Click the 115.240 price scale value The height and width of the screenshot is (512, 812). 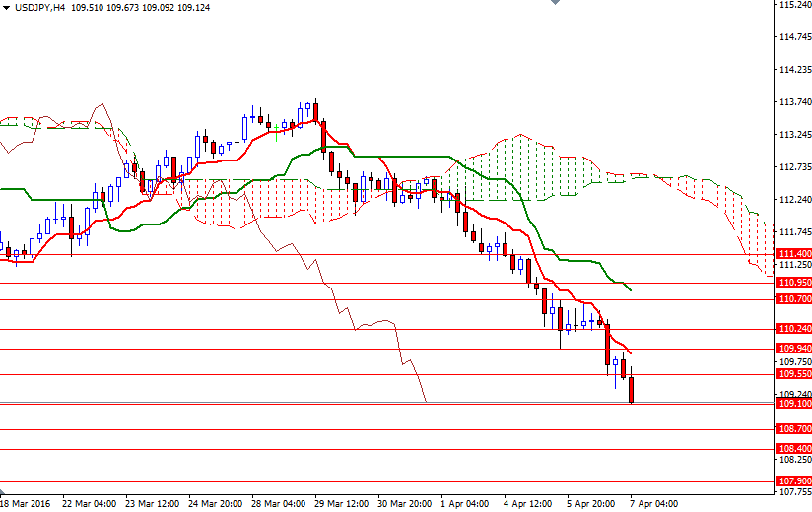pos(795,5)
